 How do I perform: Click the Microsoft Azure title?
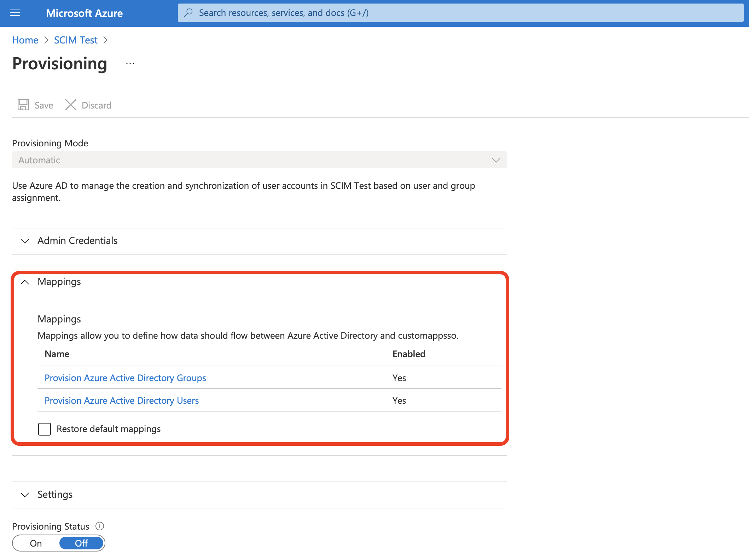[84, 13]
